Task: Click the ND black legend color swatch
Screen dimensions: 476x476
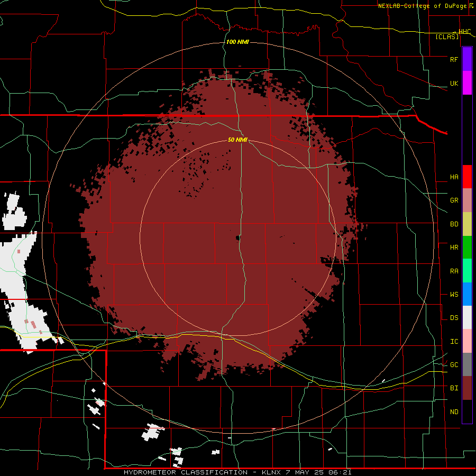Action: pyautogui.click(x=467, y=411)
